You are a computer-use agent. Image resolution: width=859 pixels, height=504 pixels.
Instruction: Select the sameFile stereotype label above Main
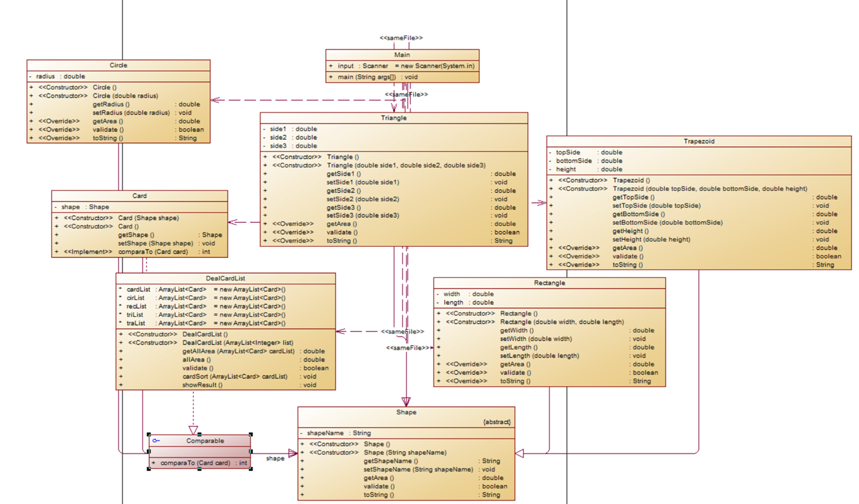tap(401, 38)
